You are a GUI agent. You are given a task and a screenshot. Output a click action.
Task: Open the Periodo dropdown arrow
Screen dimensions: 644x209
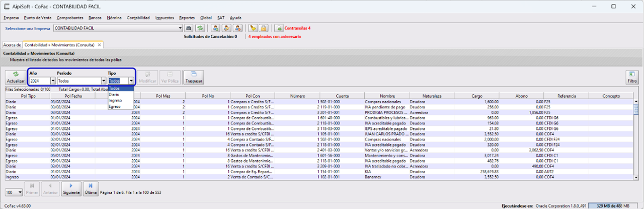104,81
